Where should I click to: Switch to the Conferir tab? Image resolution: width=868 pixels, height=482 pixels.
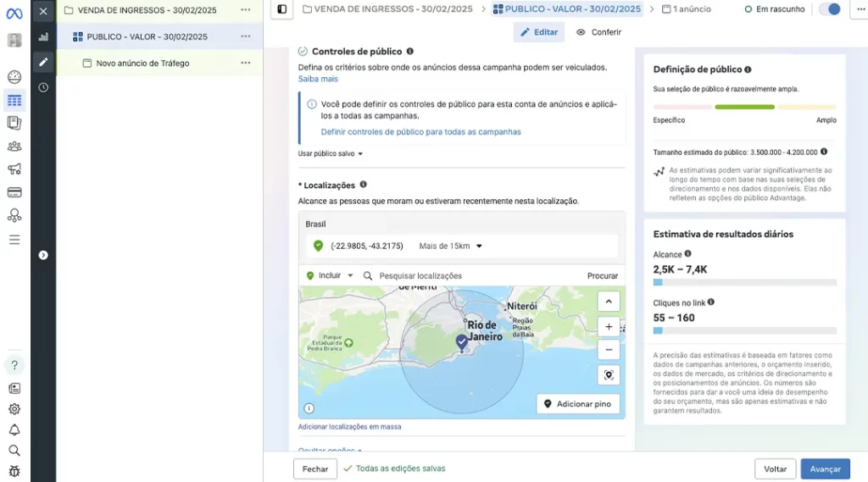click(x=598, y=32)
